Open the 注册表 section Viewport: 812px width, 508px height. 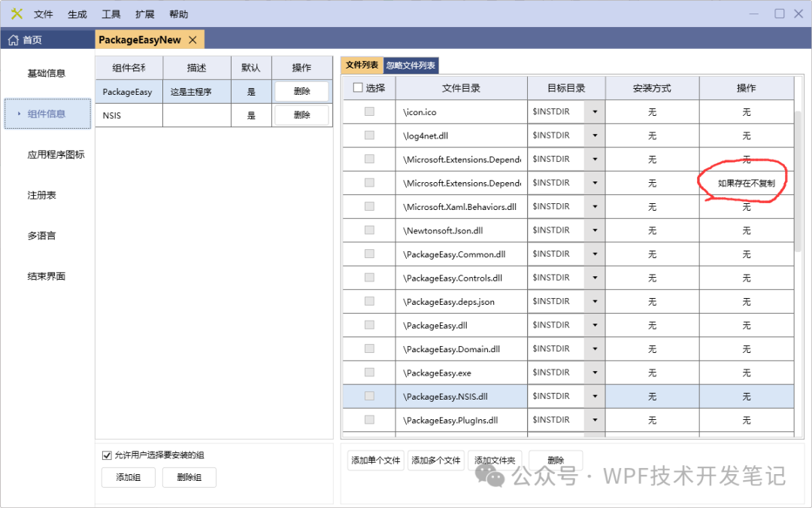(41, 195)
